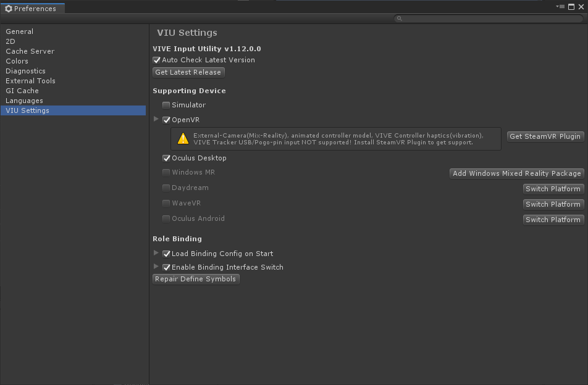588x385 pixels.
Task: Click Switch Platform for WaveVR
Action: (x=553, y=204)
